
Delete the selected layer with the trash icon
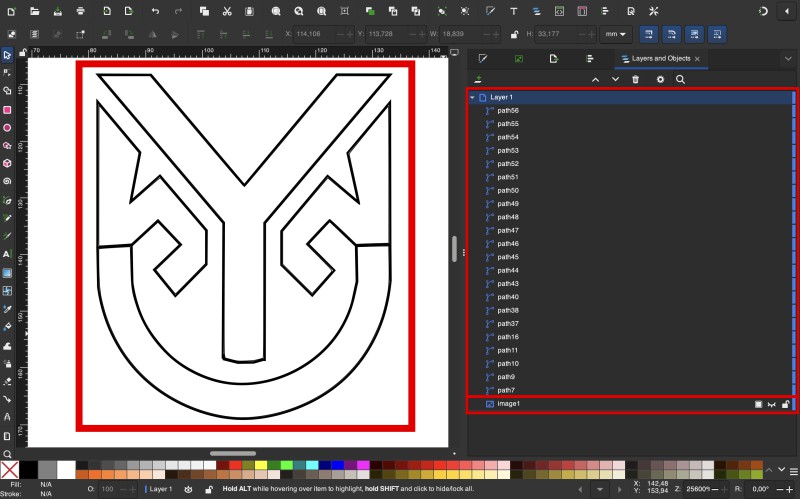coord(635,80)
